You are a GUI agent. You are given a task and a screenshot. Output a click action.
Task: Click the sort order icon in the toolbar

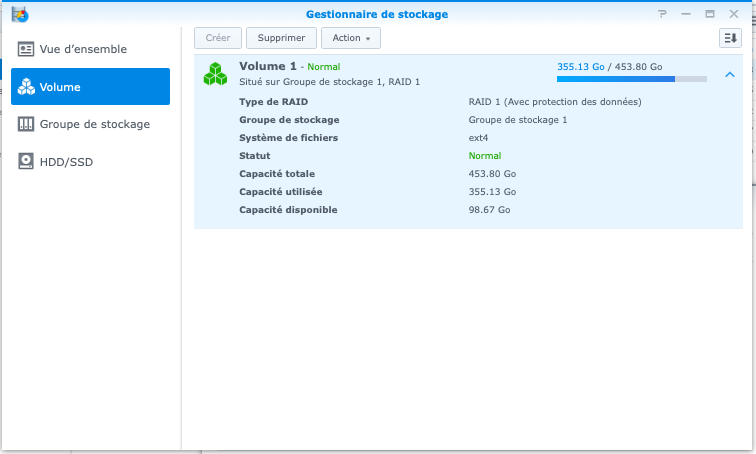(x=730, y=38)
